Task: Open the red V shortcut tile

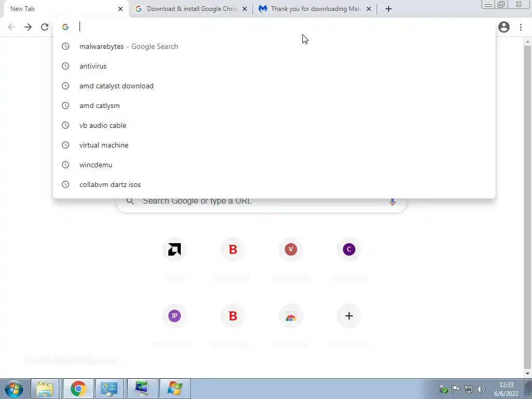Action: click(x=291, y=249)
